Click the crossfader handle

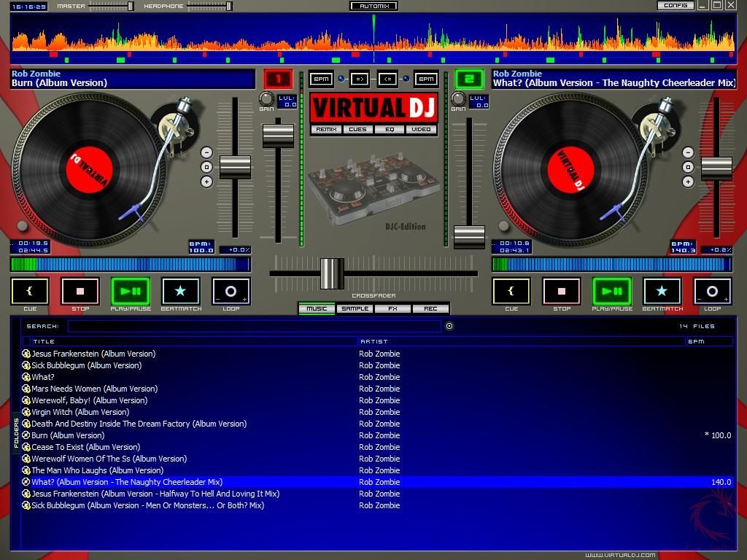[332, 274]
